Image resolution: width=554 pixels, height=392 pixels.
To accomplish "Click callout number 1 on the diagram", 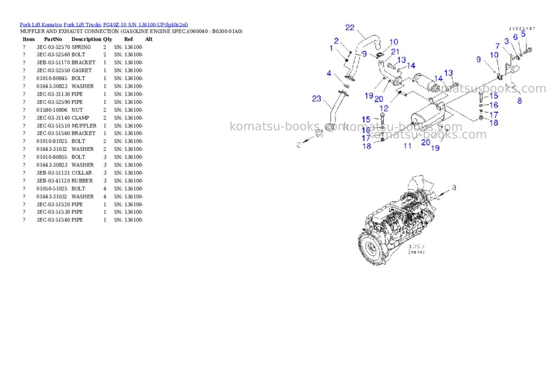I will (331, 48).
